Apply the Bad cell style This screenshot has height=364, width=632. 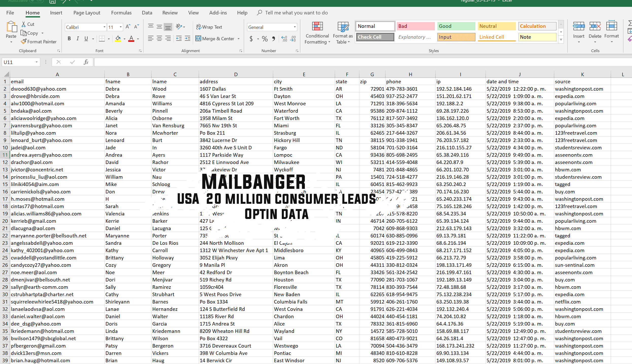click(x=416, y=26)
